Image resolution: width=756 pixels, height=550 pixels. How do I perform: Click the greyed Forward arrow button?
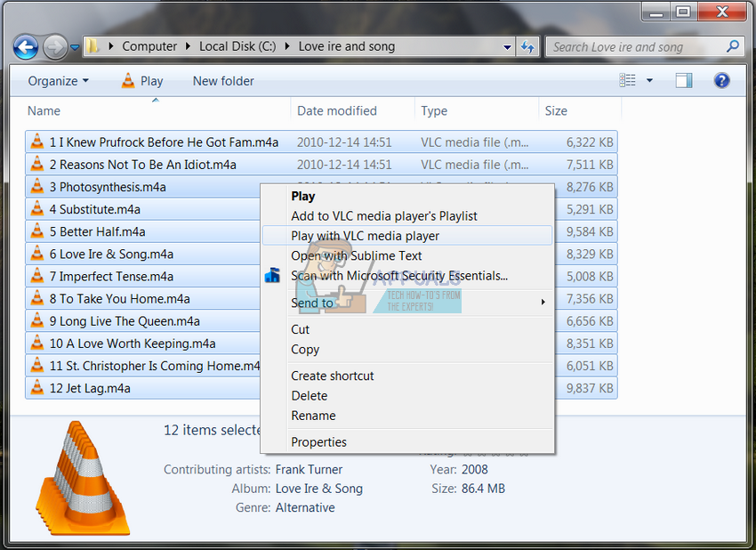(55, 47)
